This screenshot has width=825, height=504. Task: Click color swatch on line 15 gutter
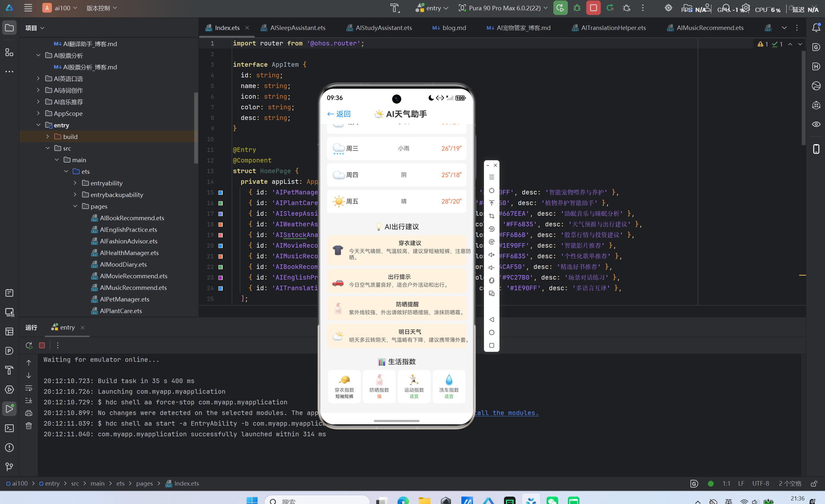(x=221, y=193)
